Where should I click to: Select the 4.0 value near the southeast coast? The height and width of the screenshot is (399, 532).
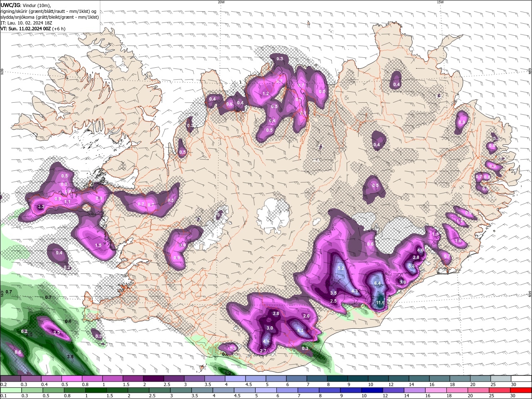click(x=420, y=251)
